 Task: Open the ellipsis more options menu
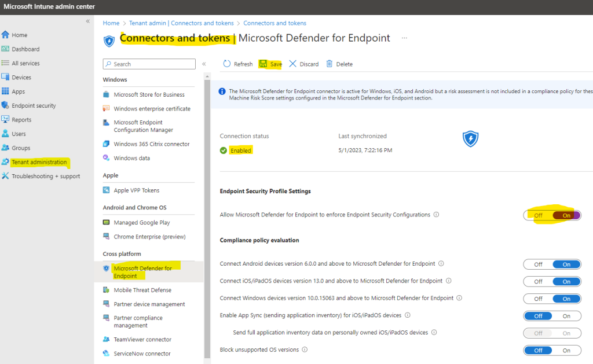click(404, 38)
